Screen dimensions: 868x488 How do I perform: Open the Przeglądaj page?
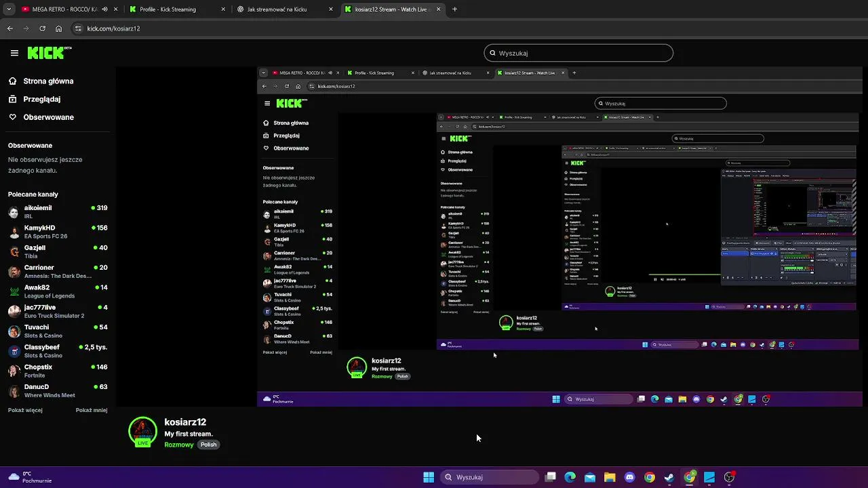tap(41, 99)
